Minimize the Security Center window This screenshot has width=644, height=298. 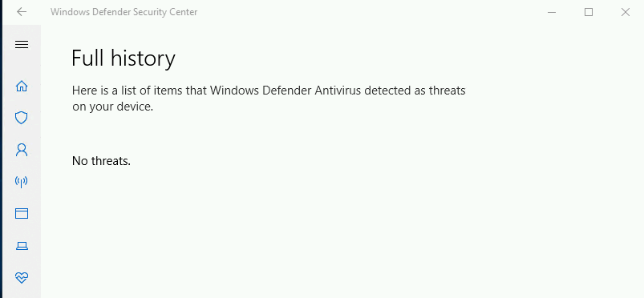coord(552,12)
